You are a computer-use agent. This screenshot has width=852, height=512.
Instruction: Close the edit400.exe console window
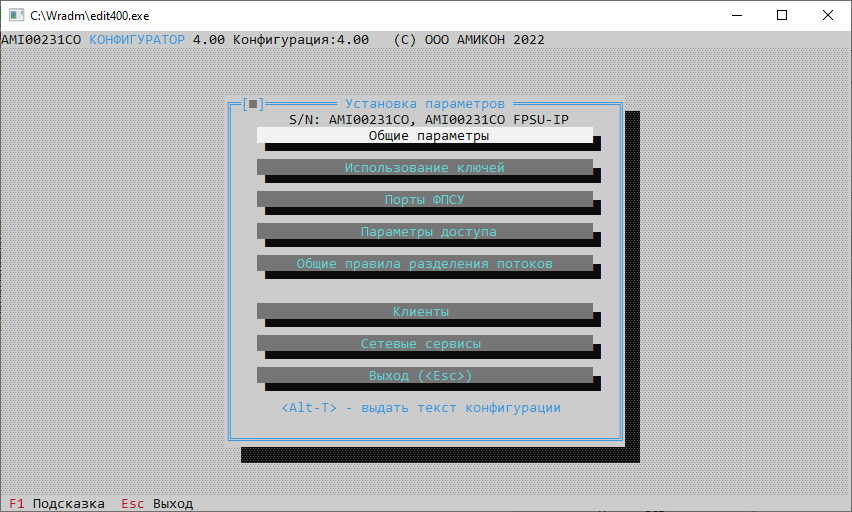click(x=828, y=15)
